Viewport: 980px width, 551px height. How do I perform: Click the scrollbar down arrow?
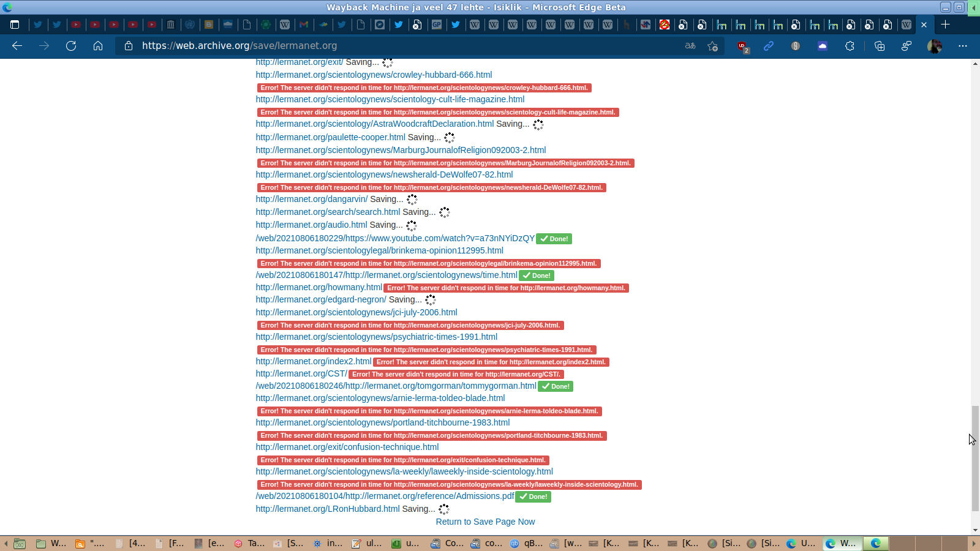coord(975,530)
